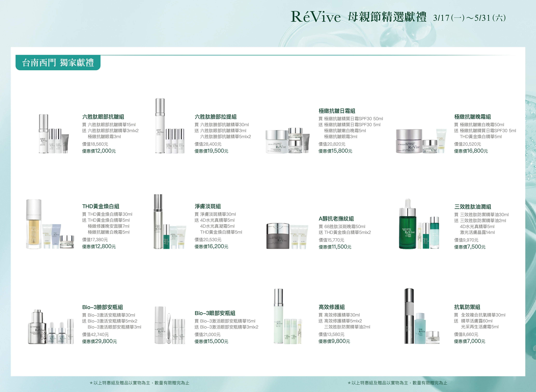Click the line 送 THD黃金煥白精華5mlx2
The image size is (536, 392).
click(x=345, y=233)
